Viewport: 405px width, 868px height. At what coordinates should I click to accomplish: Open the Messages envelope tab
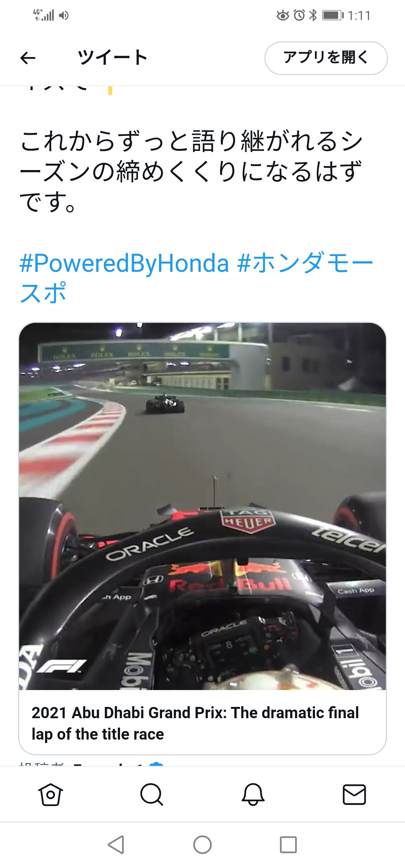(354, 794)
